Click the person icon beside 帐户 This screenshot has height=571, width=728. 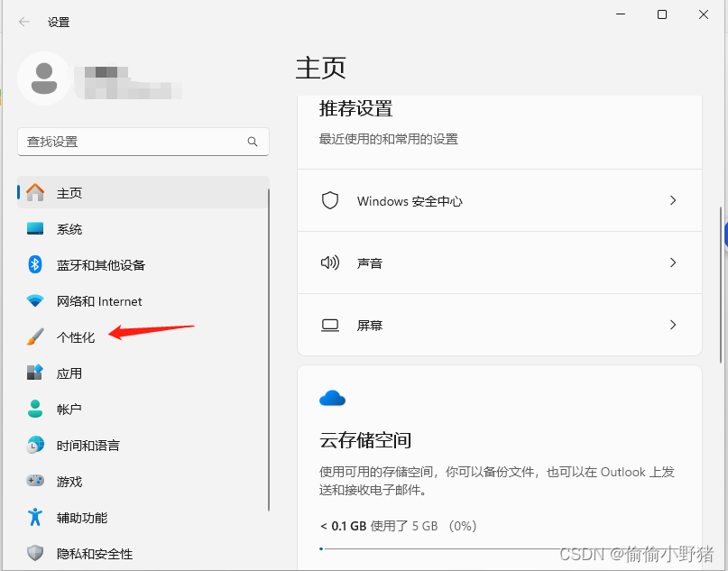35,409
